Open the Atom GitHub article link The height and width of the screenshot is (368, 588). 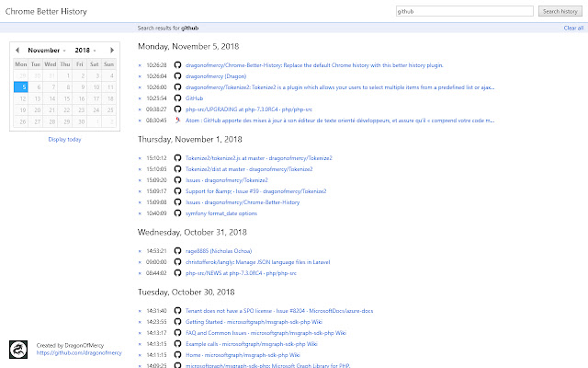pyautogui.click(x=340, y=121)
